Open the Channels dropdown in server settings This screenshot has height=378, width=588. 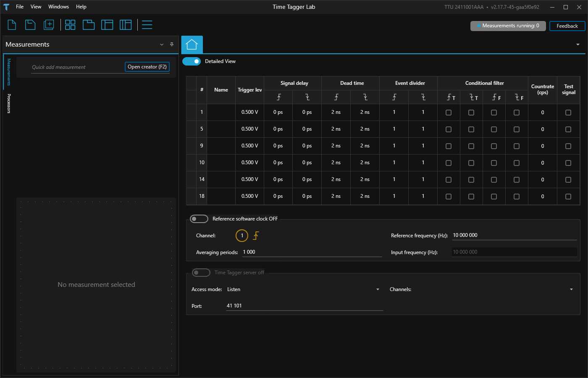pos(571,289)
